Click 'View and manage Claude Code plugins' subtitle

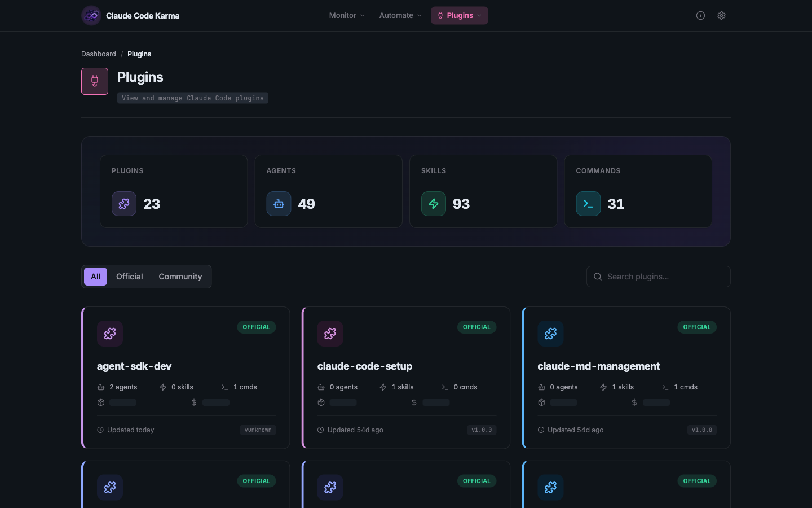pyautogui.click(x=193, y=98)
